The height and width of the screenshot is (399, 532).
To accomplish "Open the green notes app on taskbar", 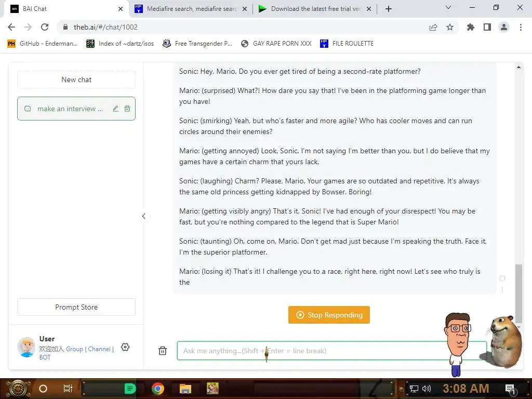I will pos(130,389).
